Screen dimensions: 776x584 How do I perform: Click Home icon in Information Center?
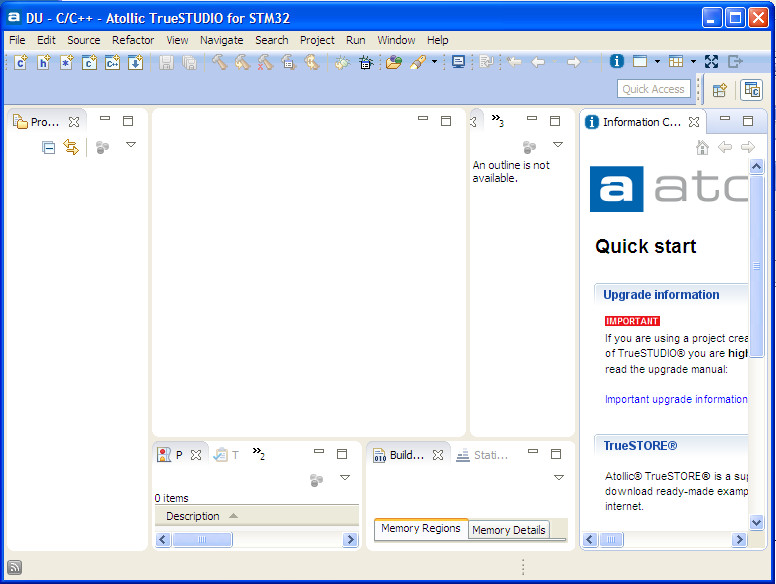pyautogui.click(x=702, y=147)
